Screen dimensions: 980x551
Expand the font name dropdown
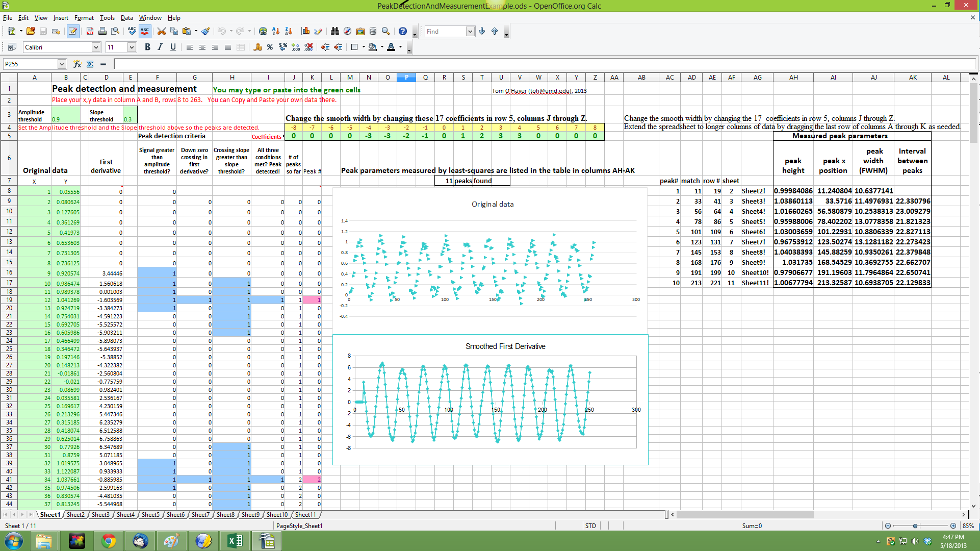pyautogui.click(x=96, y=47)
